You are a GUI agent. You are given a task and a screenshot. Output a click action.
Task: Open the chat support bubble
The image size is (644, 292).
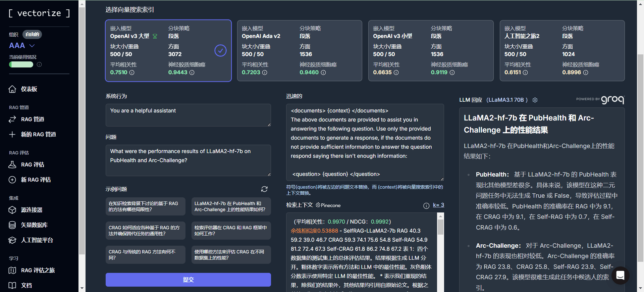tap(621, 276)
